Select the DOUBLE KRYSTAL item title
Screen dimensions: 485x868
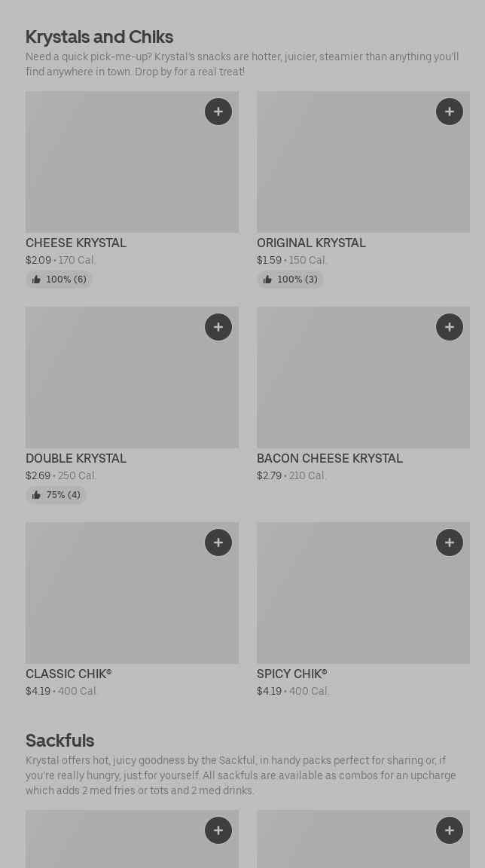[x=76, y=458]
